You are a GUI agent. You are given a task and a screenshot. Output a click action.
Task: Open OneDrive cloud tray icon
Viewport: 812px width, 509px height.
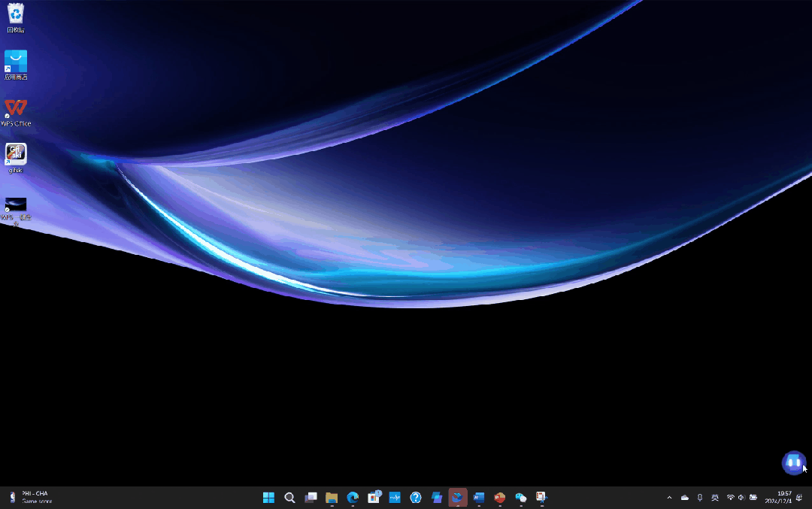(x=685, y=498)
